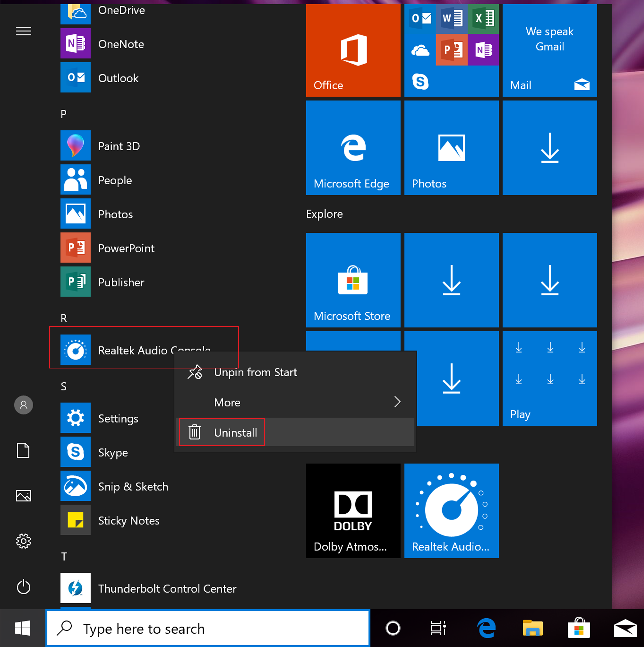Select the Uninstall context menu item
This screenshot has height=647, width=644.
coord(235,432)
